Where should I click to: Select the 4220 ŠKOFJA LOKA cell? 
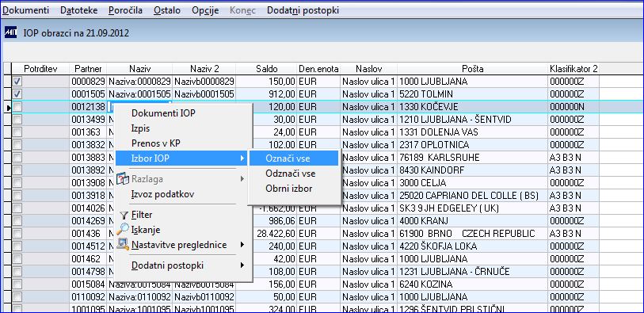click(472, 246)
